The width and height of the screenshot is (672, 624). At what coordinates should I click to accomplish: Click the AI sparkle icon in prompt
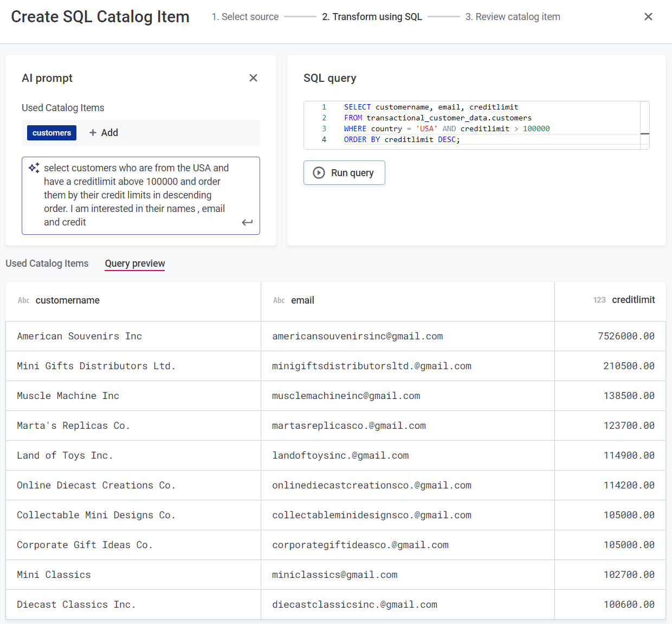pyautogui.click(x=34, y=168)
